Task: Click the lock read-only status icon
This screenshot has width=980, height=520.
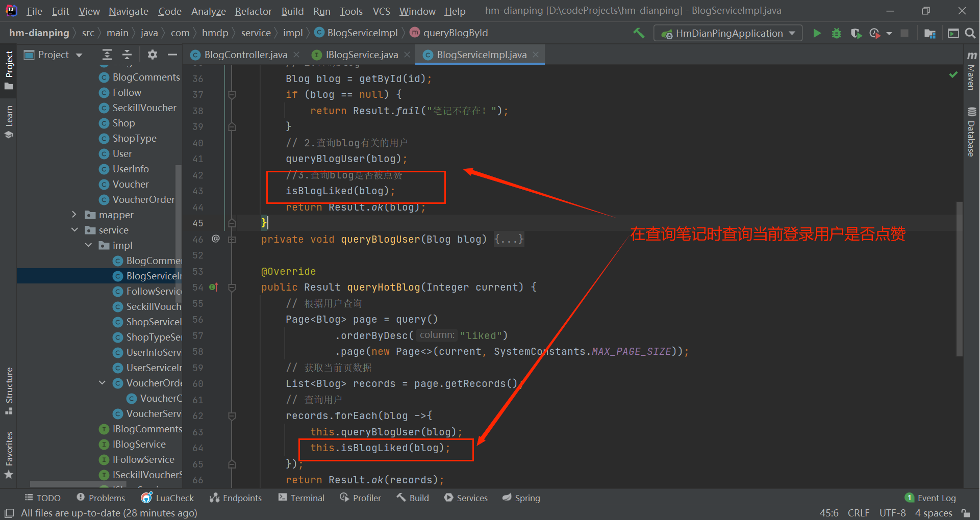Action: (x=965, y=513)
